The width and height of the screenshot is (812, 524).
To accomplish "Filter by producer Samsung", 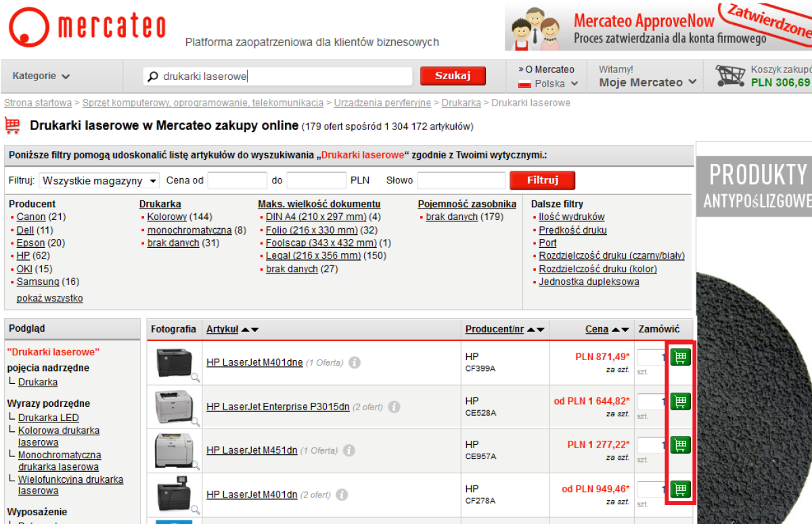I will [38, 282].
